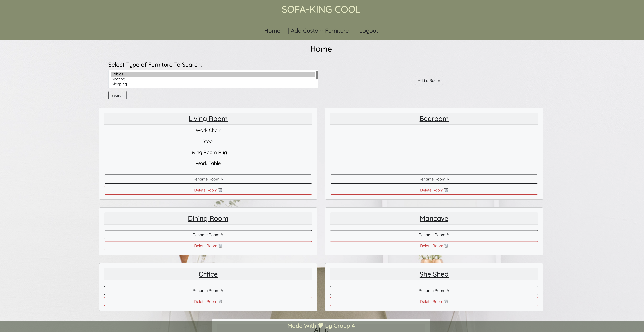Click the trash icon in Mancave's delete button
644x332 pixels.
[x=446, y=246]
